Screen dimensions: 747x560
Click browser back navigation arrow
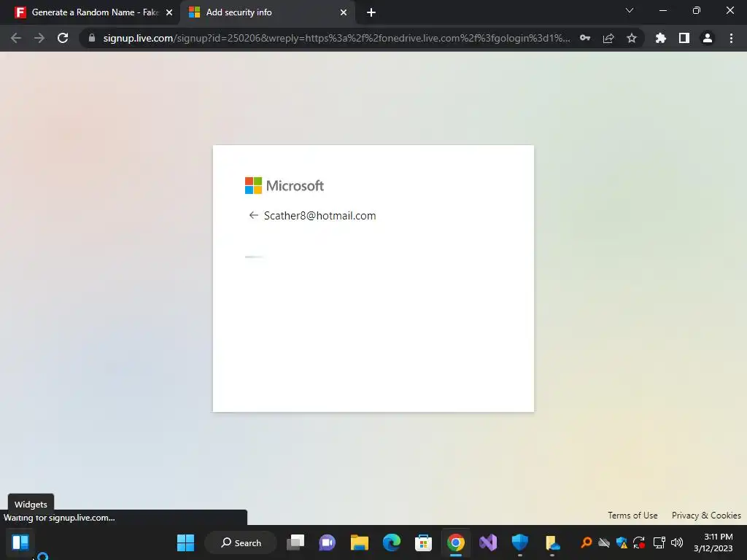click(x=16, y=38)
